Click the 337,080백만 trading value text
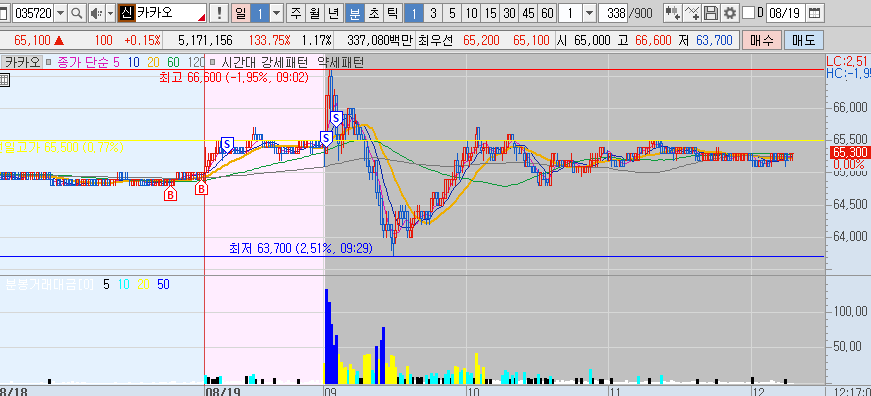Viewport: 871px width, 396px height. pyautogui.click(x=381, y=40)
